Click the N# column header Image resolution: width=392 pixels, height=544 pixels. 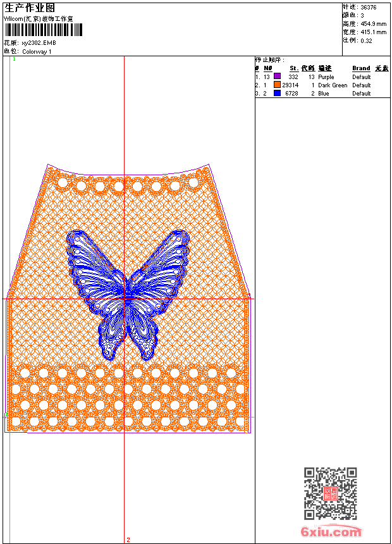coord(268,68)
